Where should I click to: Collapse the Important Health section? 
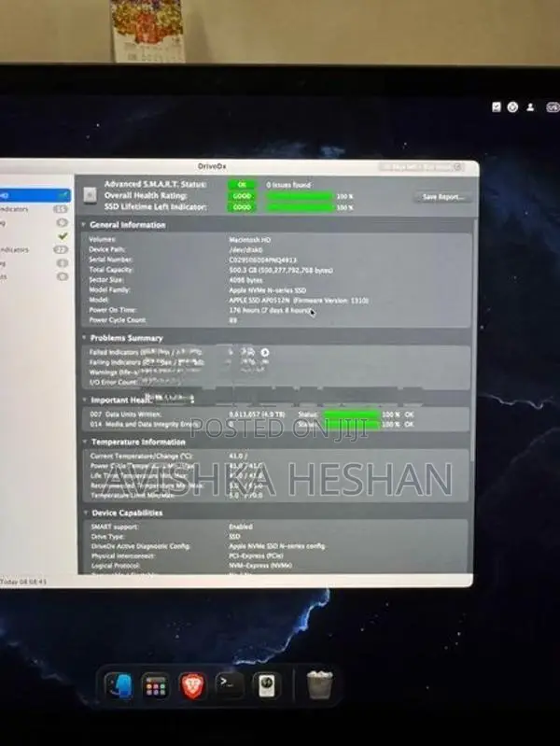[85, 400]
